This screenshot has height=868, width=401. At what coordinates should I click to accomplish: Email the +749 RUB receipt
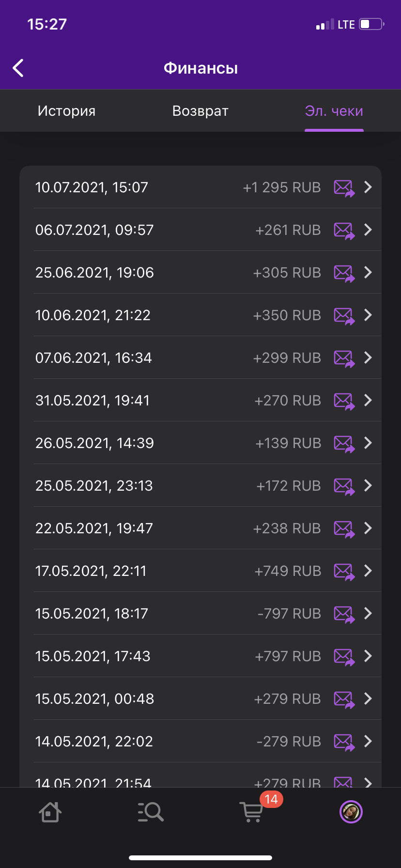[x=344, y=571]
